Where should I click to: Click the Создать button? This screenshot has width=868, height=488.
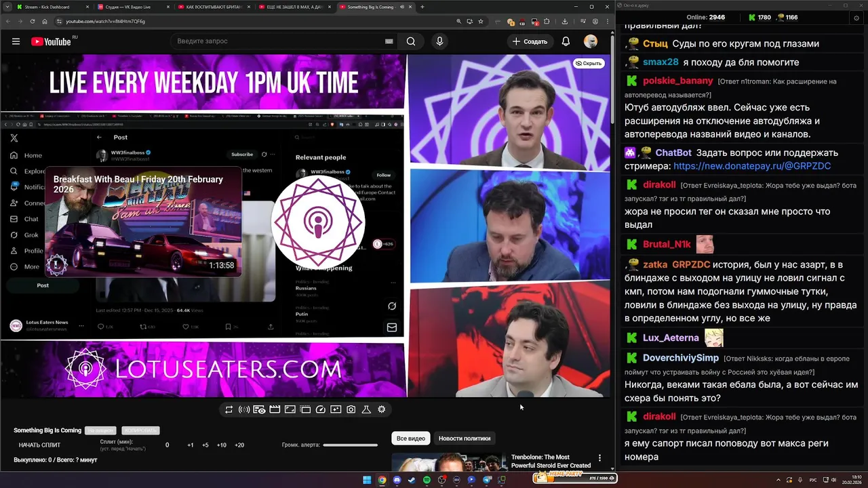tap(530, 41)
